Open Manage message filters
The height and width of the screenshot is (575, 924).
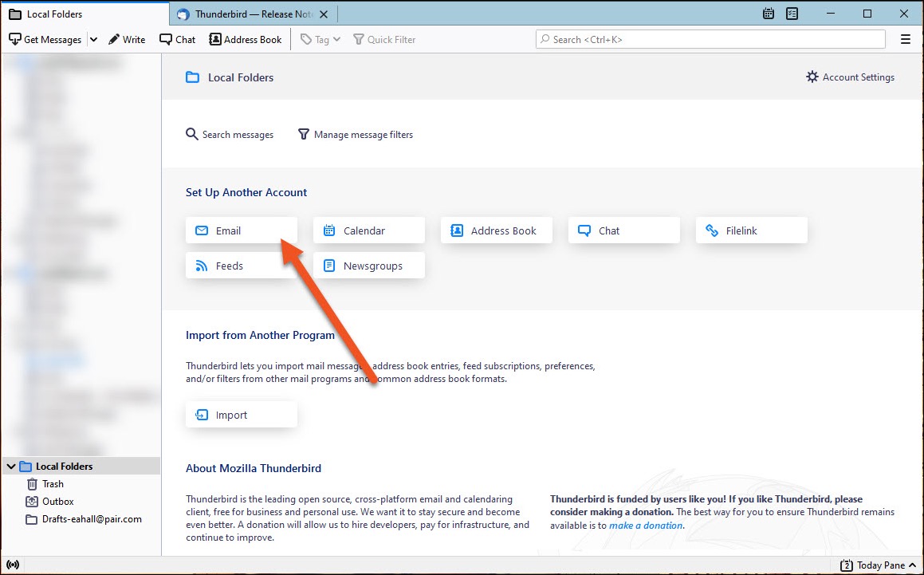pos(356,135)
